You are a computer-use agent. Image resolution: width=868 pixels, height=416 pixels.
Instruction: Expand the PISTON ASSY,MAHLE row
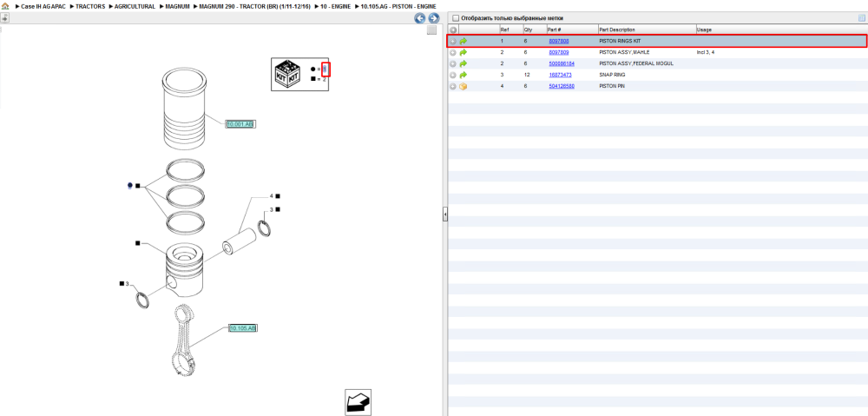(453, 52)
